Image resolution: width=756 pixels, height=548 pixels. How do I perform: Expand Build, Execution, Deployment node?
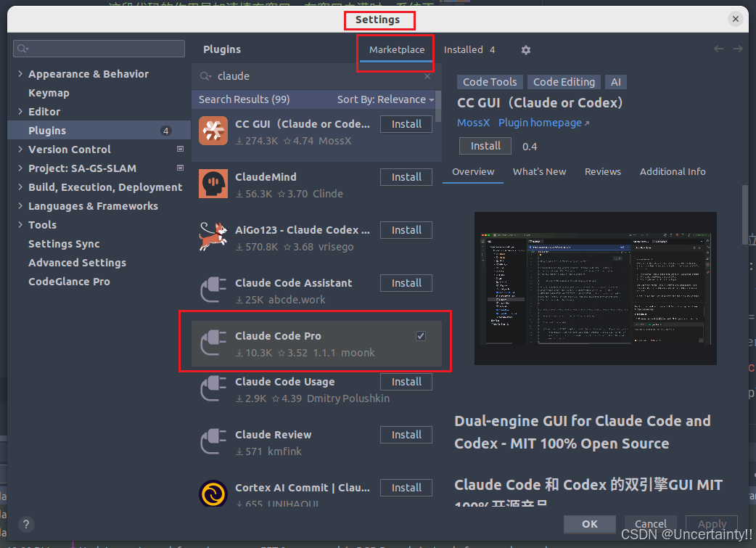pos(20,187)
